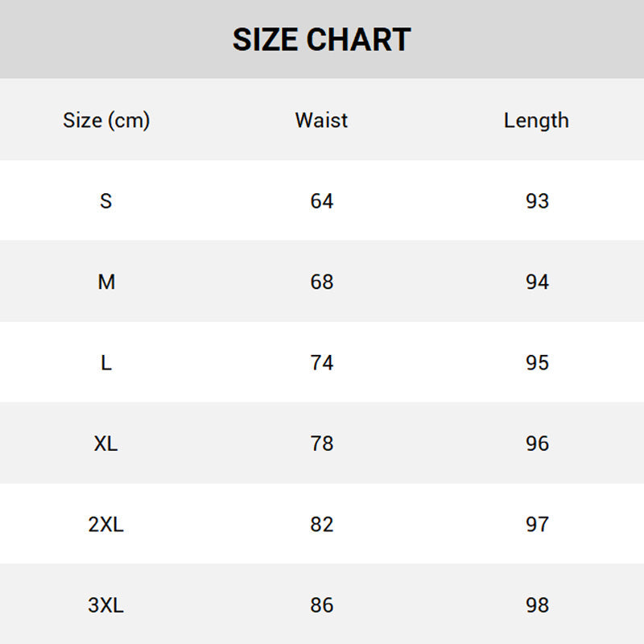Select the S size label
The height and width of the screenshot is (644, 644).
pyautogui.click(x=106, y=201)
